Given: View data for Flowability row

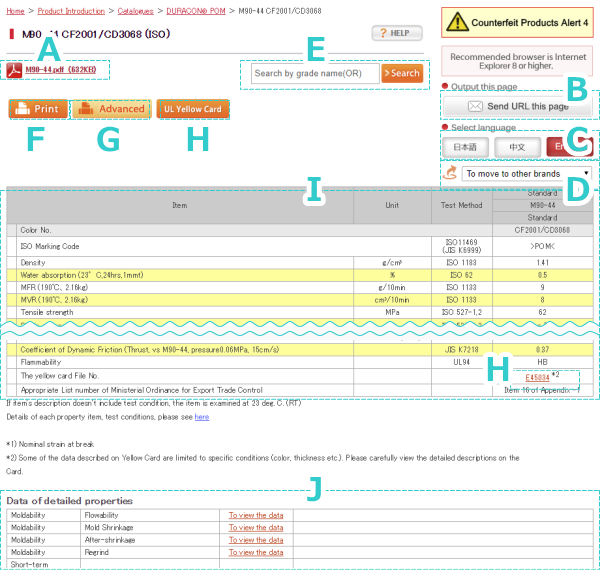Looking at the screenshot, I should [256, 515].
